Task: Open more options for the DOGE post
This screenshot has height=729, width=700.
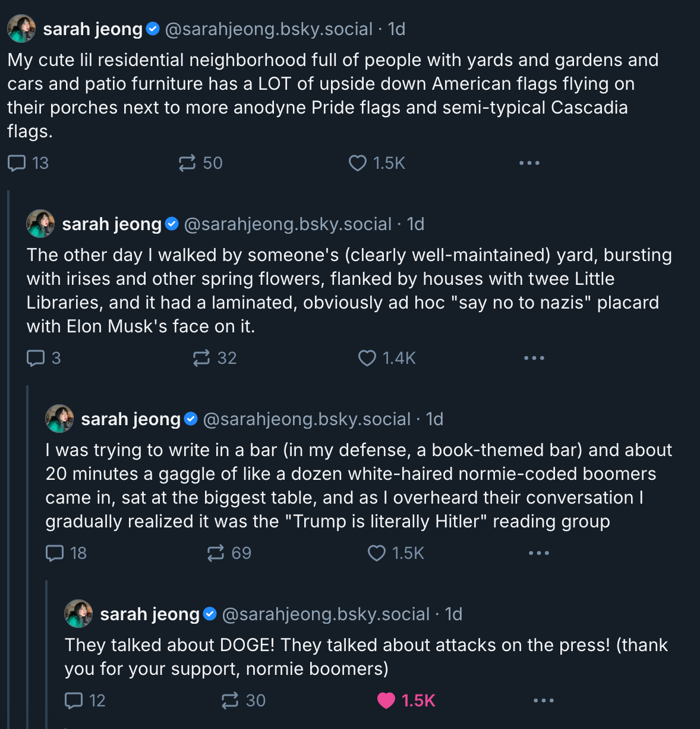Action: click(543, 700)
